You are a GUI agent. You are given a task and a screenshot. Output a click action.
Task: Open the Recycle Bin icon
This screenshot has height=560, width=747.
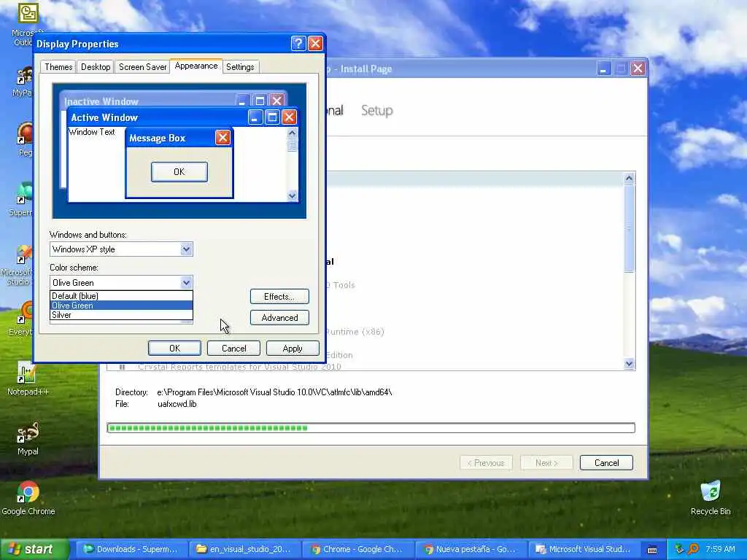pyautogui.click(x=711, y=499)
